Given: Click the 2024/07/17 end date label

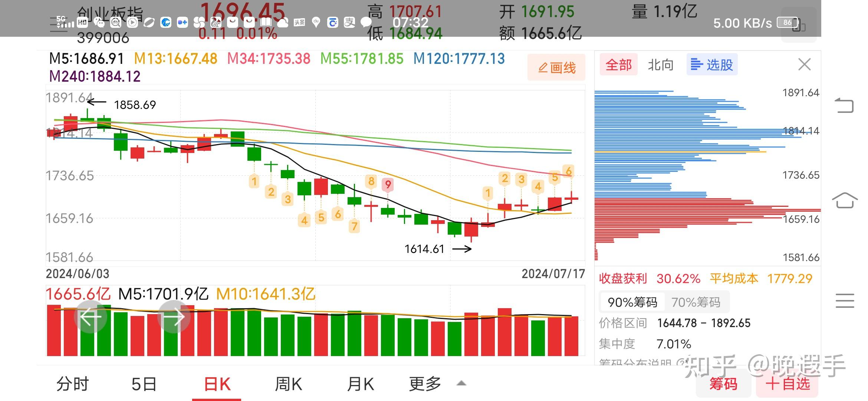Looking at the screenshot, I should [x=553, y=274].
